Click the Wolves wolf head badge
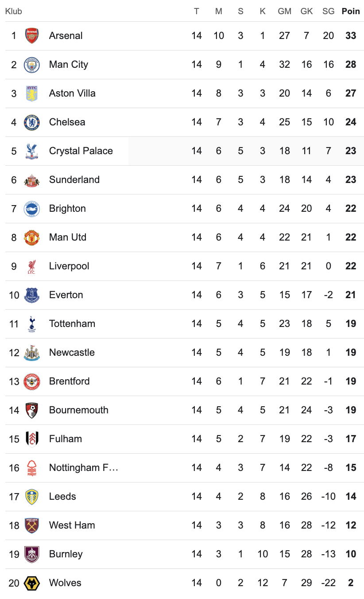The image size is (364, 599). pos(32,583)
